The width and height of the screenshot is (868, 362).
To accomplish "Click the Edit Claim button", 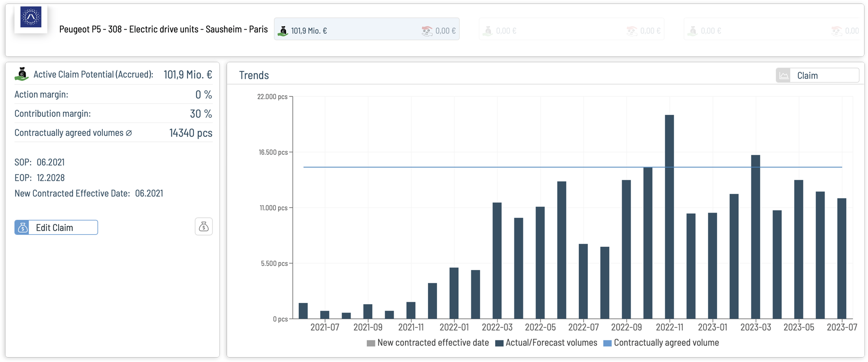I will pyautogui.click(x=56, y=227).
